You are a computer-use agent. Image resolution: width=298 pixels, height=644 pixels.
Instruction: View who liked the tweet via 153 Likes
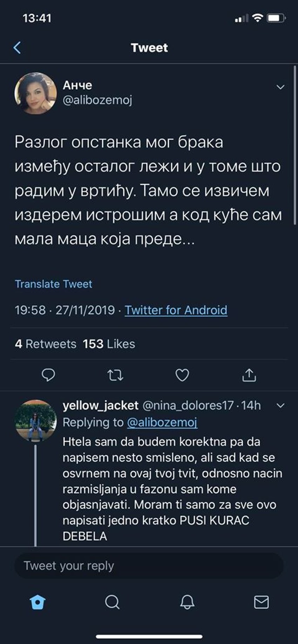click(108, 344)
